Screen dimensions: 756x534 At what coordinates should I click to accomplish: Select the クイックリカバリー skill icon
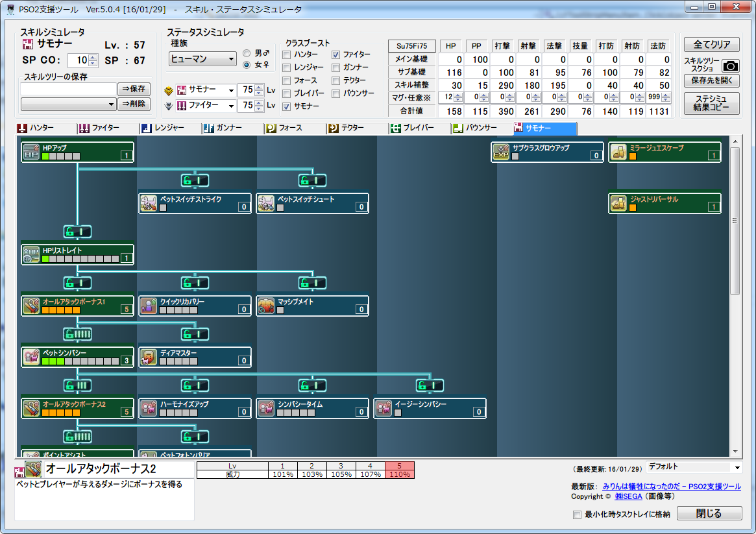[149, 306]
